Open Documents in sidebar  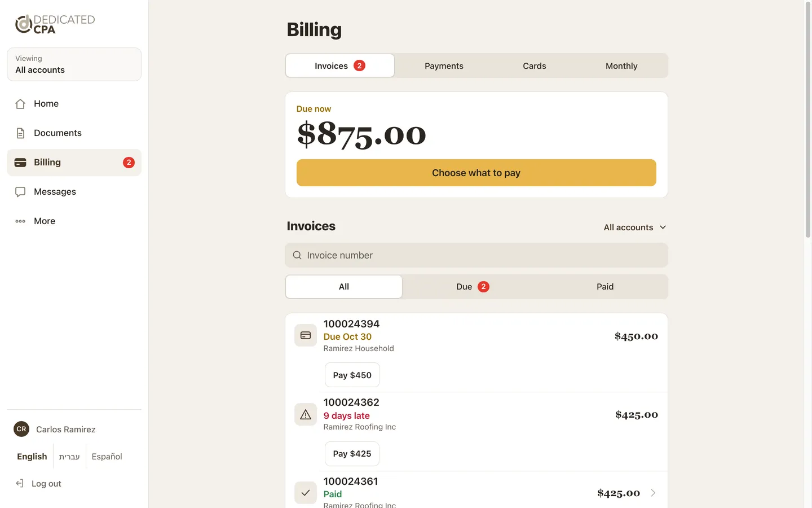tap(74, 133)
